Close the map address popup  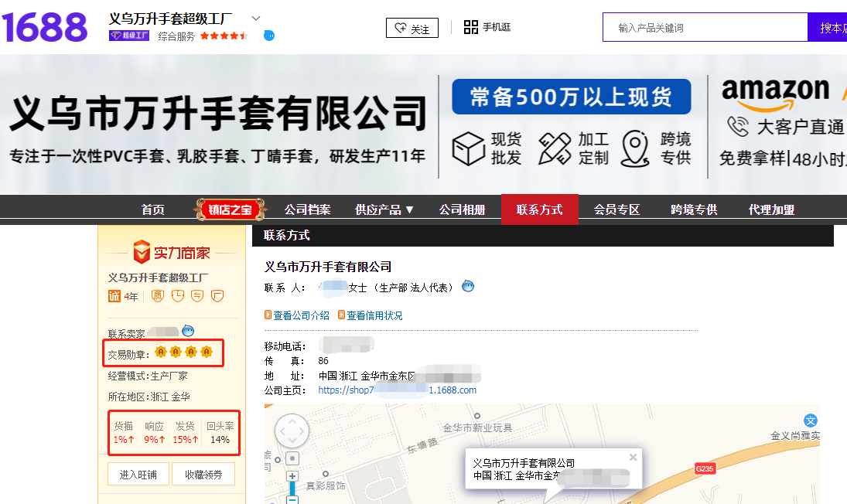(633, 457)
